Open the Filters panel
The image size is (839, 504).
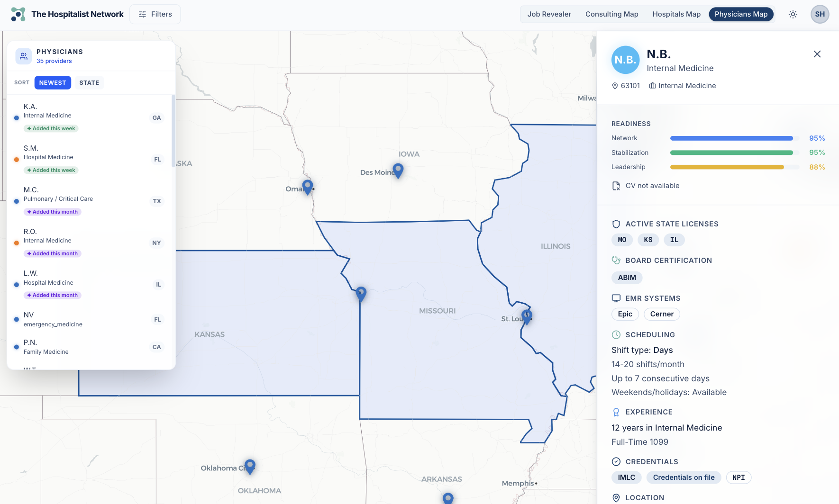[x=155, y=14]
